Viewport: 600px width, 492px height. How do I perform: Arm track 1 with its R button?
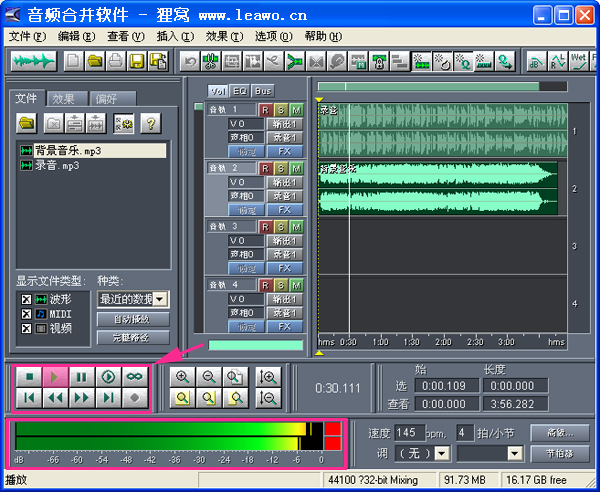[266, 111]
